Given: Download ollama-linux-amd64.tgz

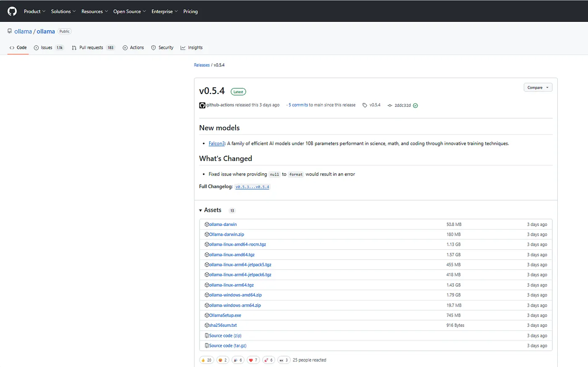Looking at the screenshot, I should (232, 254).
